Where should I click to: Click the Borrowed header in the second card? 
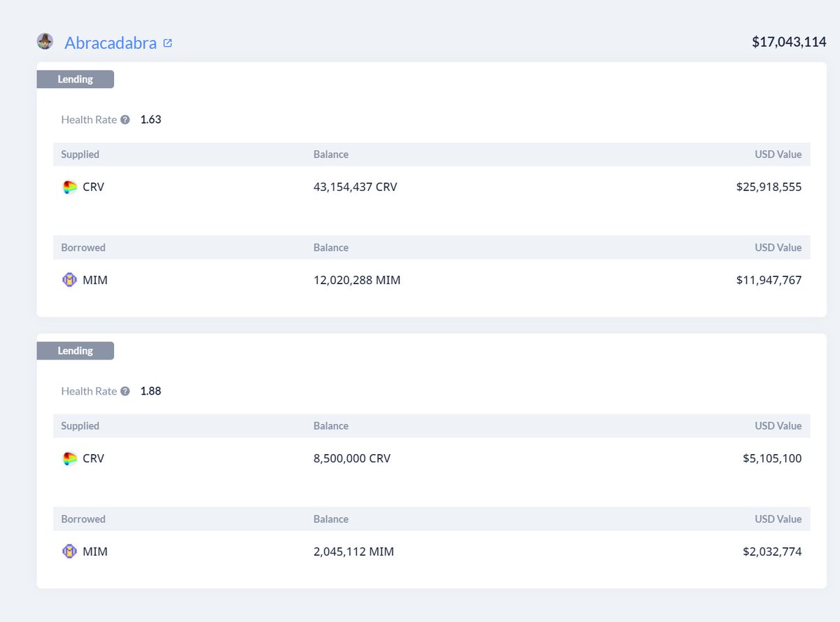click(83, 519)
